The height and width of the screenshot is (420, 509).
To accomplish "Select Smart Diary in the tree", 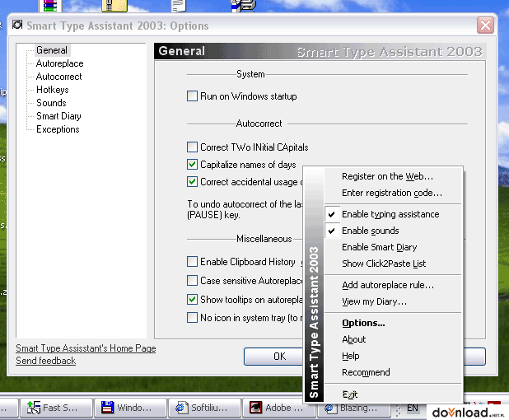I will tap(58, 116).
